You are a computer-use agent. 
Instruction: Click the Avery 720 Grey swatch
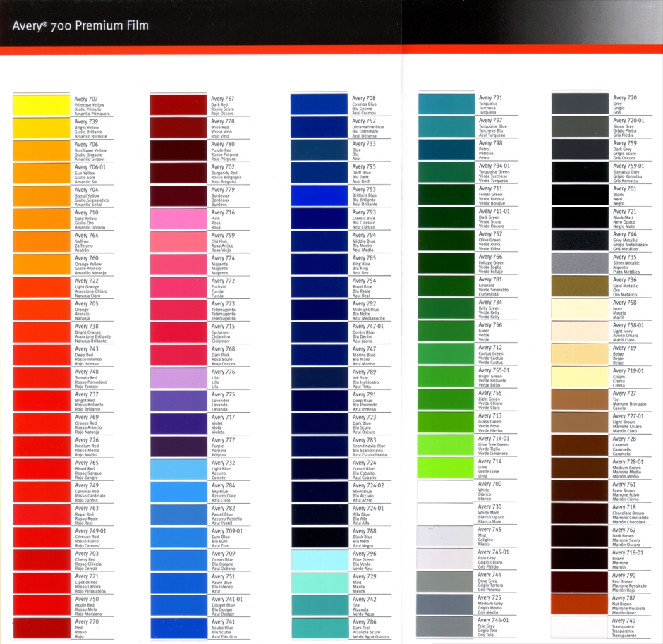click(x=579, y=103)
